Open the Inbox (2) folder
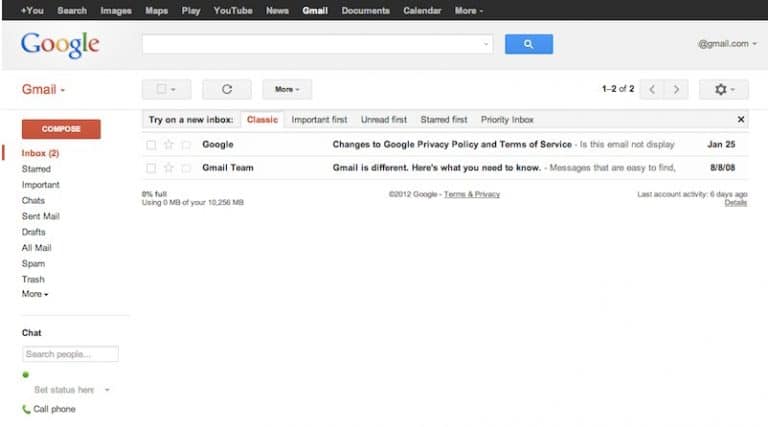The image size is (768, 427). point(40,153)
